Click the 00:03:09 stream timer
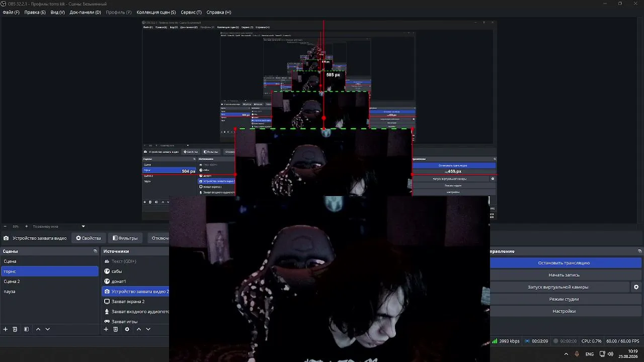Screen dimensions: 644x362 540,341
